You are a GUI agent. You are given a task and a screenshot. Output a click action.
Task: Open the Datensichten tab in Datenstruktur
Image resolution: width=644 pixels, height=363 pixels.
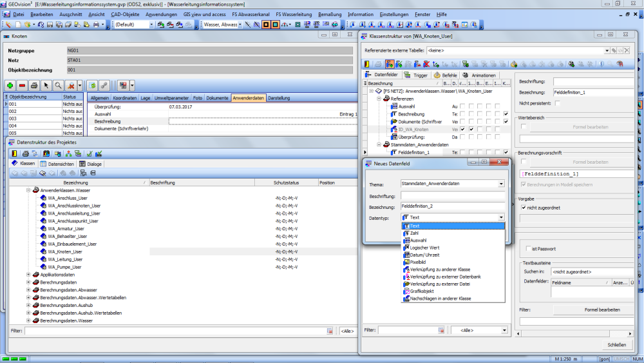click(x=57, y=164)
